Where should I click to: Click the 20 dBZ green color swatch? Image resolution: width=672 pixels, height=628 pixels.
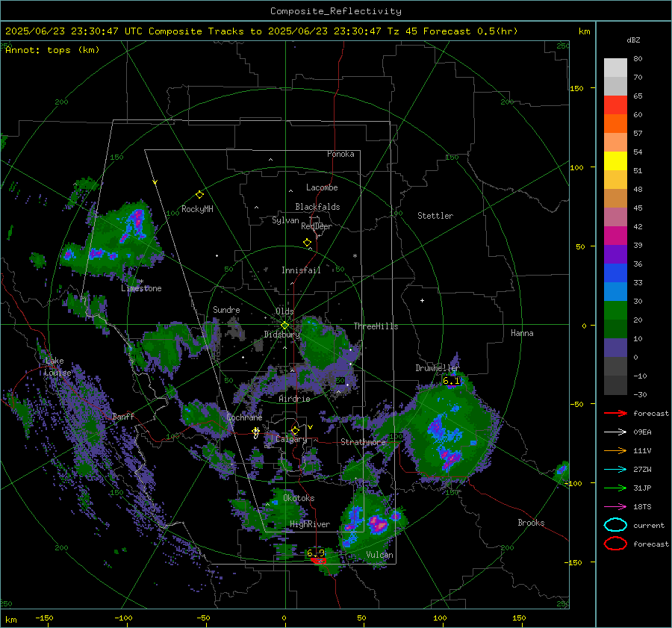(x=615, y=311)
